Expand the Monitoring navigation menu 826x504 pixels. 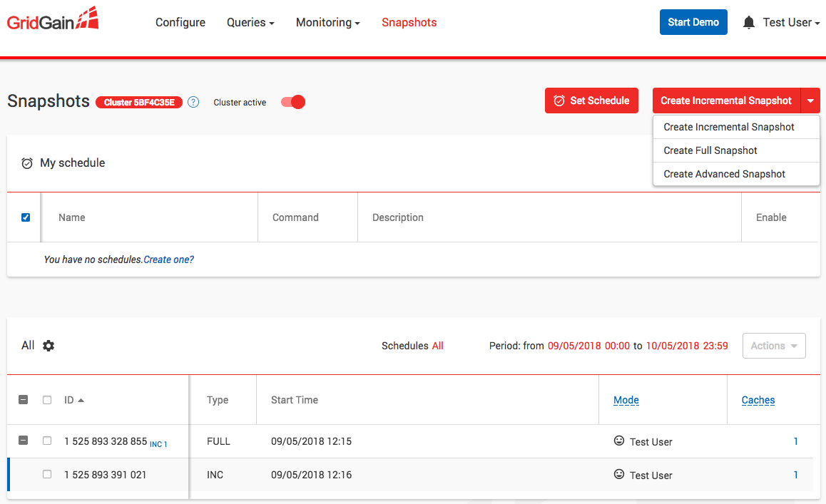[x=327, y=23]
